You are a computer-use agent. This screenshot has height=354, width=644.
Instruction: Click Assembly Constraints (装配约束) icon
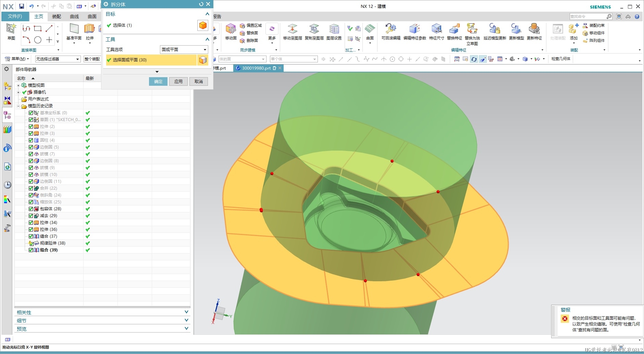click(585, 26)
